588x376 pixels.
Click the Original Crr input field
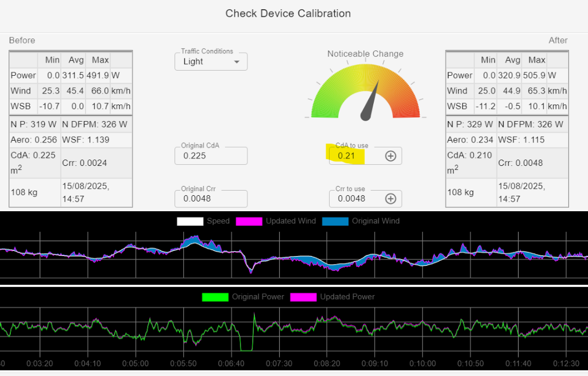[211, 199]
